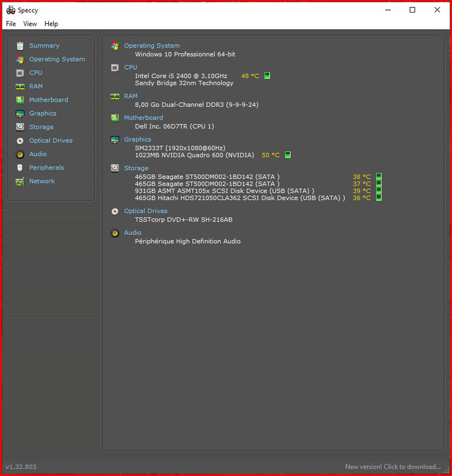The height and width of the screenshot is (476, 452).
Task: Click the Storage hard drive icon in sidebar
Action: 20,127
